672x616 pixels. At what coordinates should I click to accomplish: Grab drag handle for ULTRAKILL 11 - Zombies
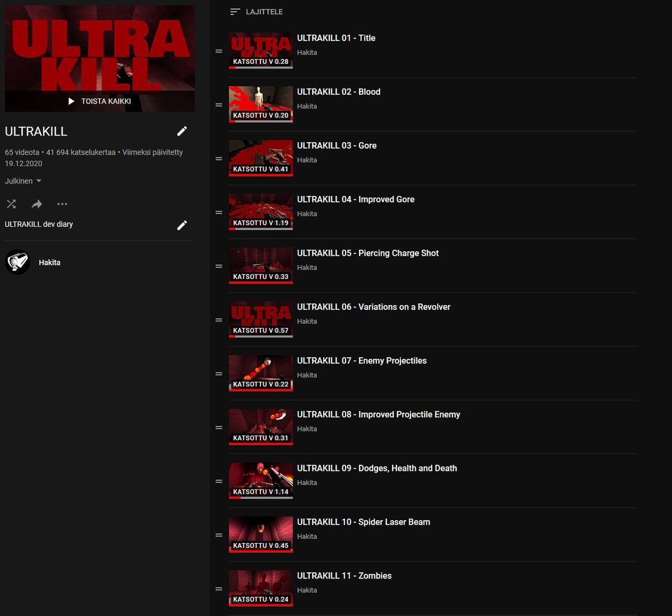tap(219, 589)
